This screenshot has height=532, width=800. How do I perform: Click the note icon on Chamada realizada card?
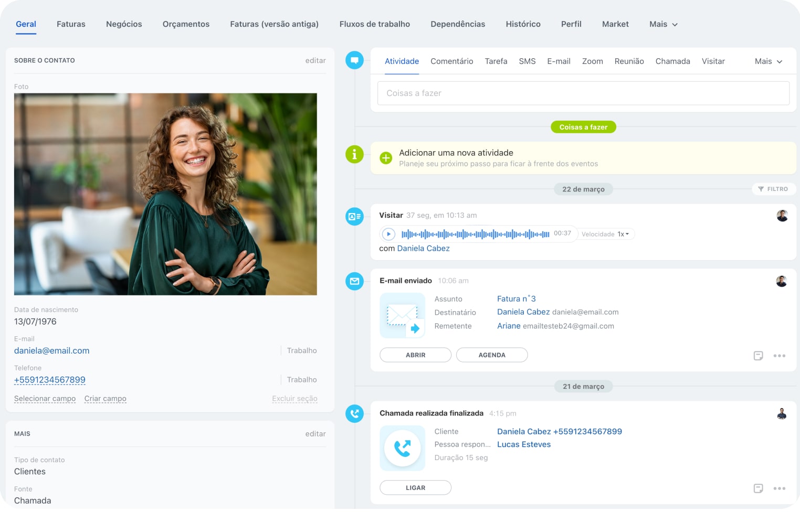(758, 488)
